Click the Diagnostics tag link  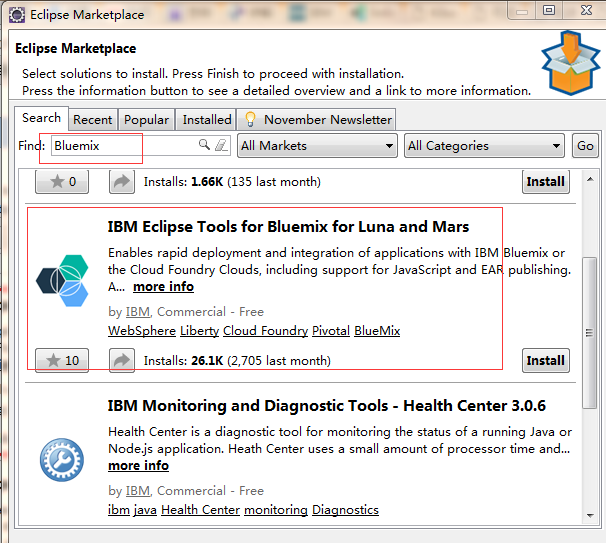[345, 510]
